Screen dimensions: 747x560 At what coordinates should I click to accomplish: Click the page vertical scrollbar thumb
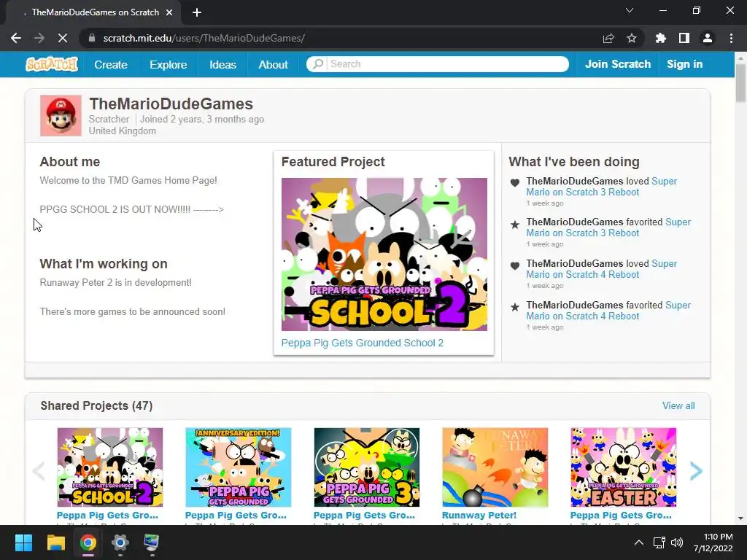pyautogui.click(x=740, y=82)
